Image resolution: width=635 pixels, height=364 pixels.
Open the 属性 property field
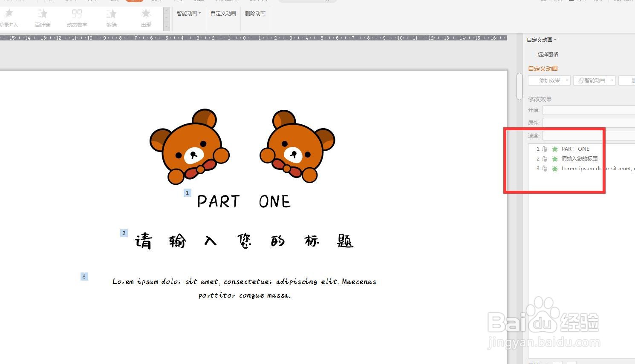(589, 123)
